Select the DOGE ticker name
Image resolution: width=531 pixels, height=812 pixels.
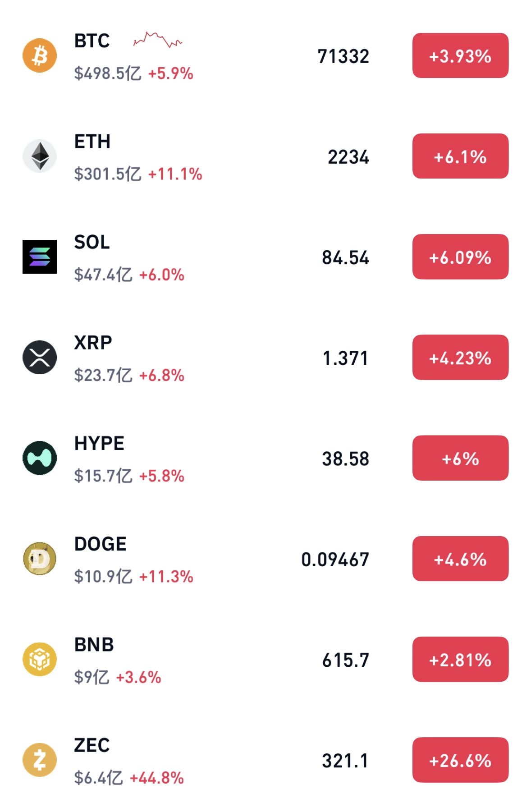tap(100, 544)
